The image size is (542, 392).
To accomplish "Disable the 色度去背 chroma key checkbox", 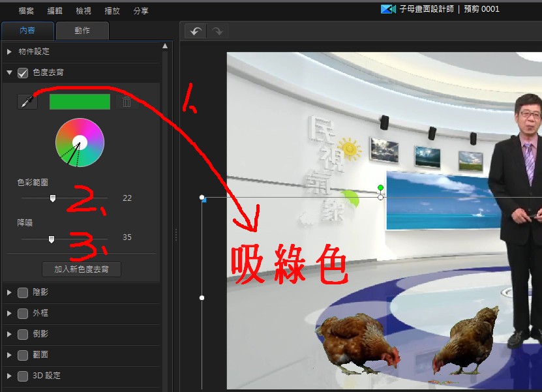I will tap(23, 73).
